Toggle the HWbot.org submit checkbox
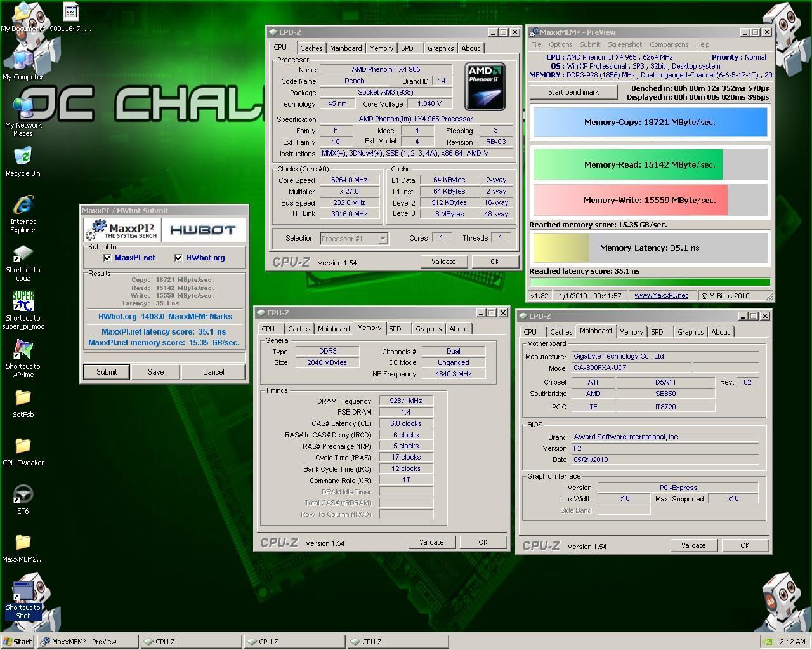This screenshot has height=650, width=812. 178,258
